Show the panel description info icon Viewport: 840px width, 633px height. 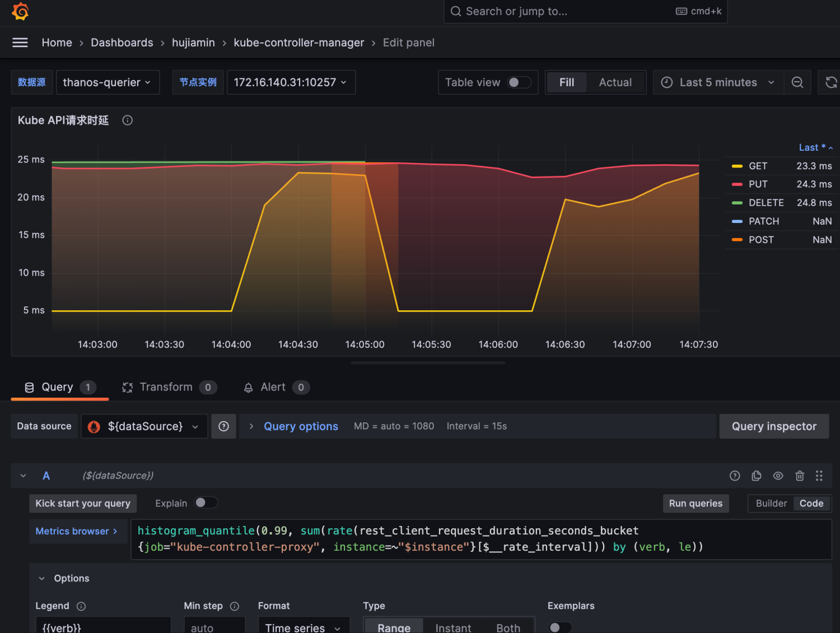[x=128, y=120]
